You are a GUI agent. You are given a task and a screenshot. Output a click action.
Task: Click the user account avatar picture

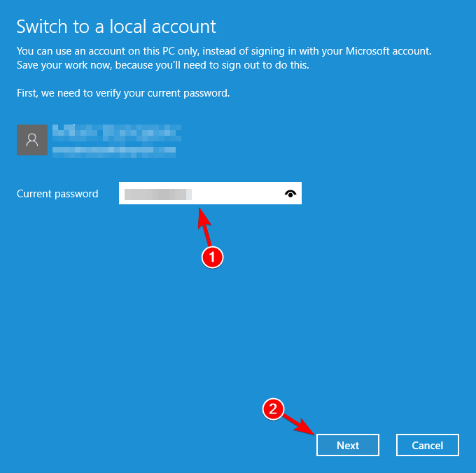click(32, 140)
